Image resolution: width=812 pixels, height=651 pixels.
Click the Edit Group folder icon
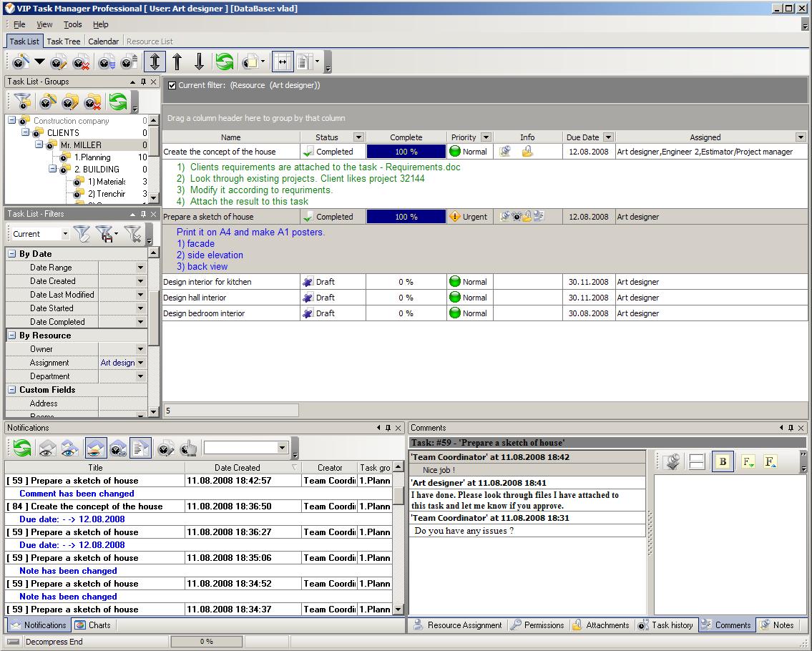pyautogui.click(x=70, y=102)
